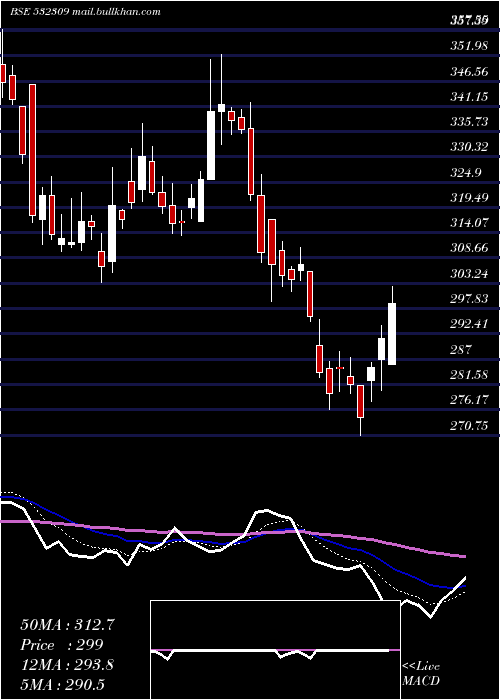The width and height of the screenshot is (500, 700).
Task: Select the 297.83 price axis label
Action: point(469,299)
